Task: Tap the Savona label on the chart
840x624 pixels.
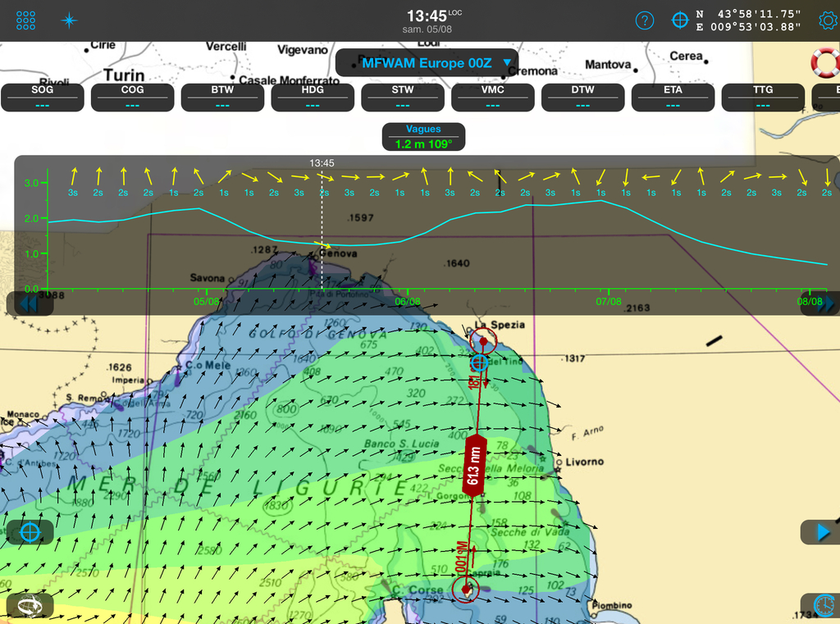Action: click(208, 278)
